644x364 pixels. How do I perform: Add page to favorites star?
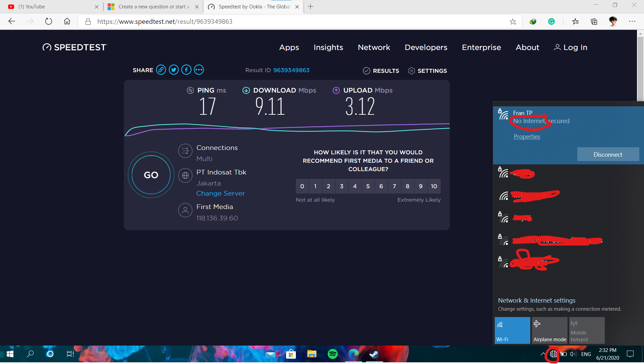(x=513, y=22)
